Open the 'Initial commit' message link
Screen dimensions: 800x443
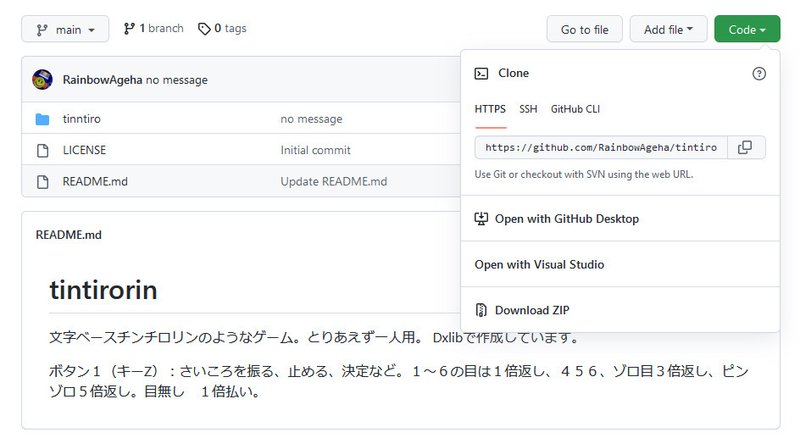tap(315, 150)
